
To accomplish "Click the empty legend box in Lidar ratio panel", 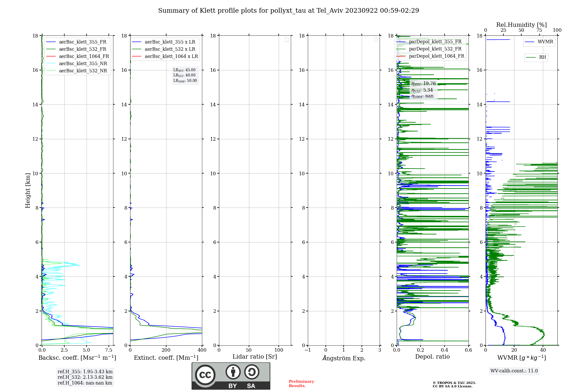I will pos(287,40).
